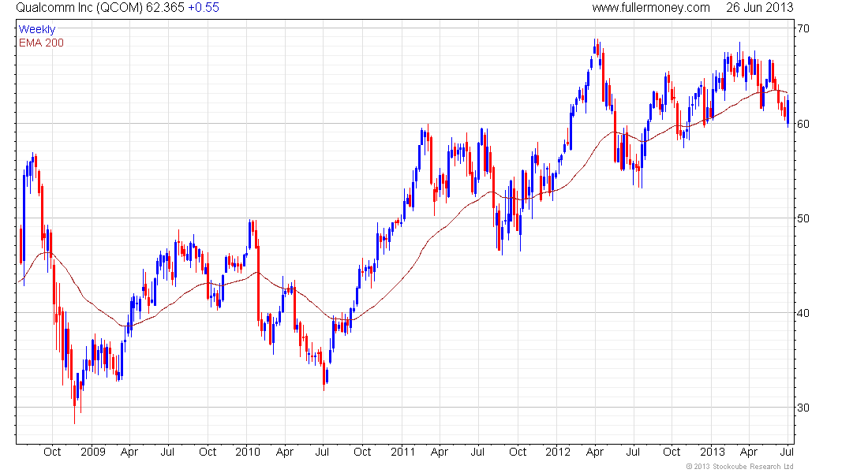Click the chart date '26 Jun 2013'

[759, 8]
